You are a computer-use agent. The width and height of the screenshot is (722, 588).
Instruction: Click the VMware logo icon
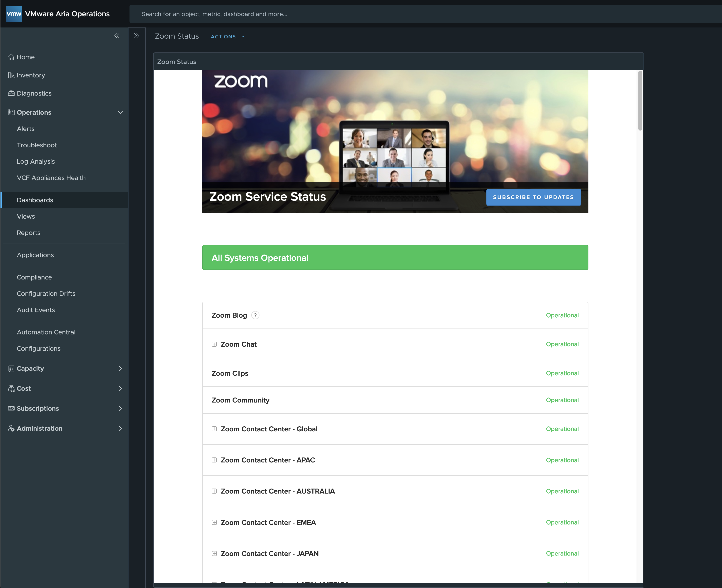(14, 14)
